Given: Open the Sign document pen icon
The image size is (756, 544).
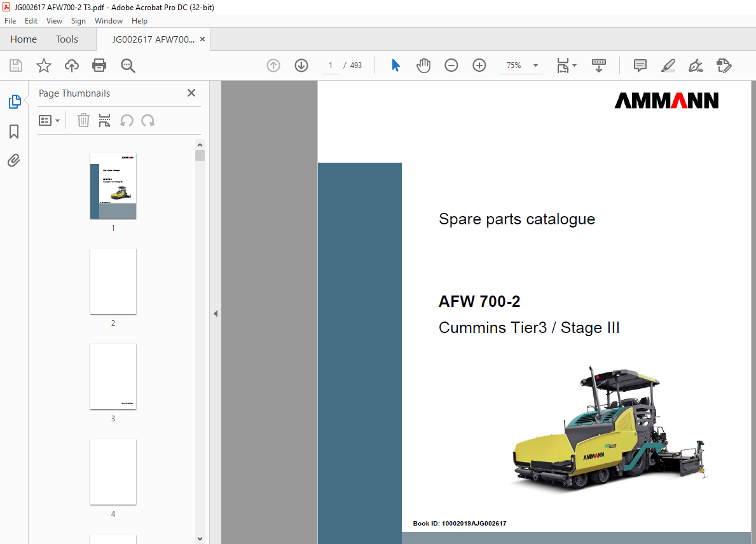Looking at the screenshot, I should 696,65.
